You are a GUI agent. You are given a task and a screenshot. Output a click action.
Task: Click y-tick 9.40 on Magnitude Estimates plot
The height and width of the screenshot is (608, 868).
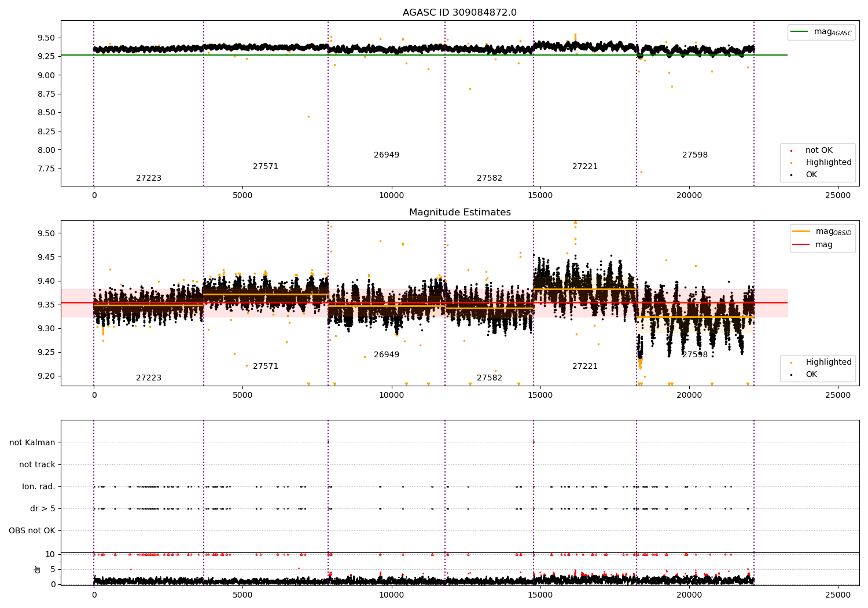click(46, 281)
